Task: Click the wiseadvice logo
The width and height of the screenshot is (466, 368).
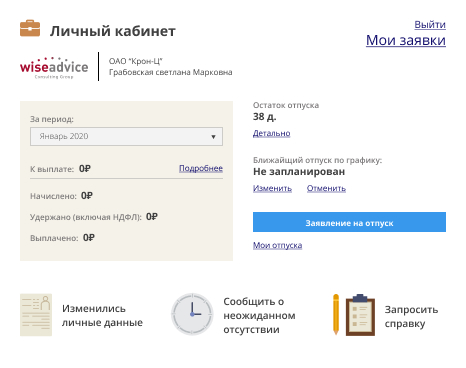Action: point(54,68)
